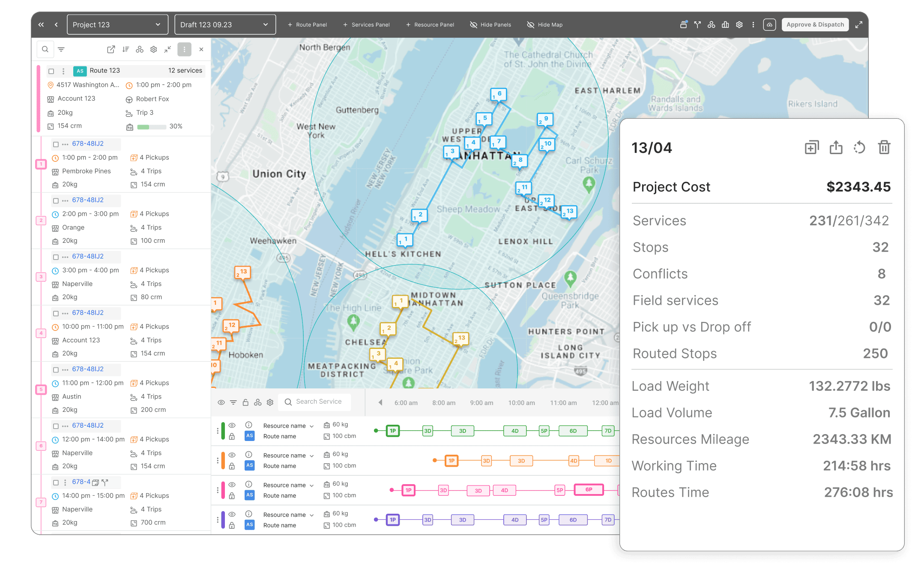Open the Route Panel
Image resolution: width=924 pixels, height=566 pixels.
(x=307, y=24)
